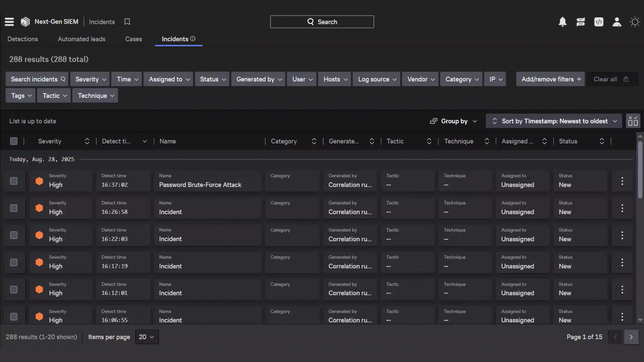Screen dimensions: 644x362
Task: Select the Password Brute-Force Attack incident checkbox
Action: click(14, 181)
